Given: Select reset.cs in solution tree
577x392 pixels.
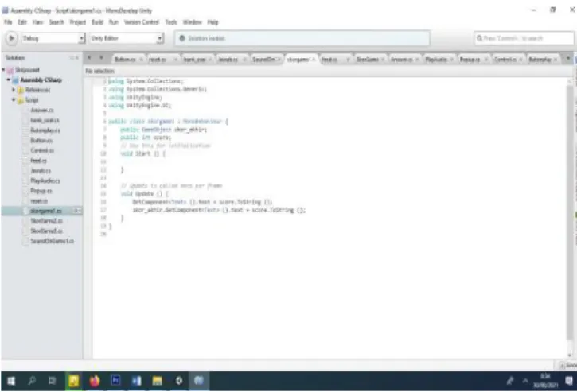Looking at the screenshot, I should pyautogui.click(x=39, y=201).
